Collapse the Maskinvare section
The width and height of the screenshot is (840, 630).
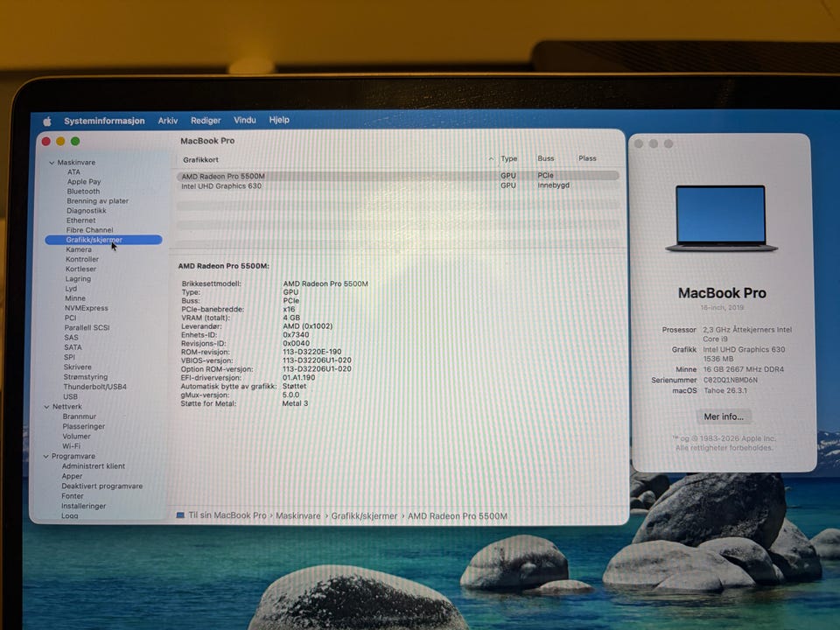coord(52,163)
